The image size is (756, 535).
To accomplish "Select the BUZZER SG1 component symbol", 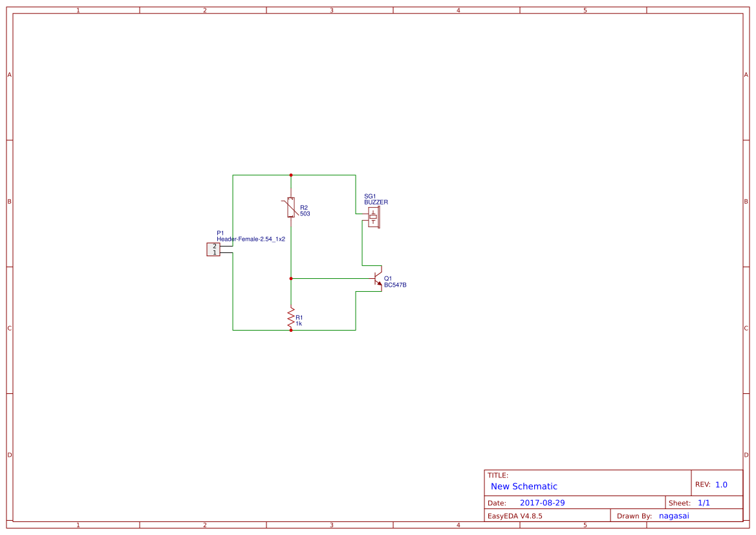I will click(374, 217).
